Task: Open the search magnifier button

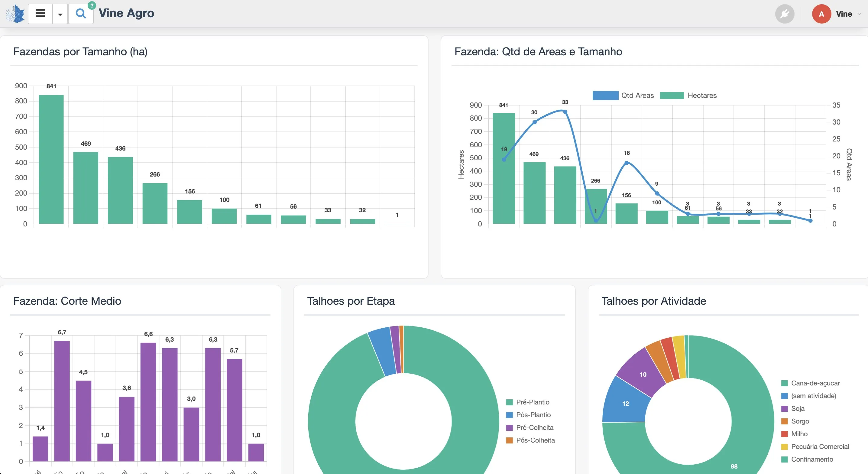Action: pyautogui.click(x=81, y=14)
